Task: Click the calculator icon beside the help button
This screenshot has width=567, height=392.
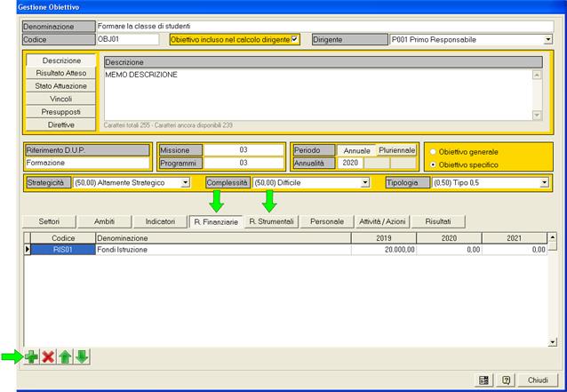Action: coord(483,380)
